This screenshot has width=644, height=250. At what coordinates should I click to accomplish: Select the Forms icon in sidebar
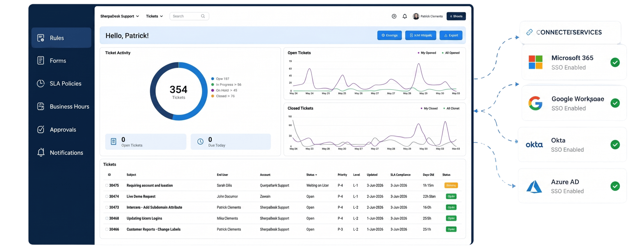(x=41, y=61)
